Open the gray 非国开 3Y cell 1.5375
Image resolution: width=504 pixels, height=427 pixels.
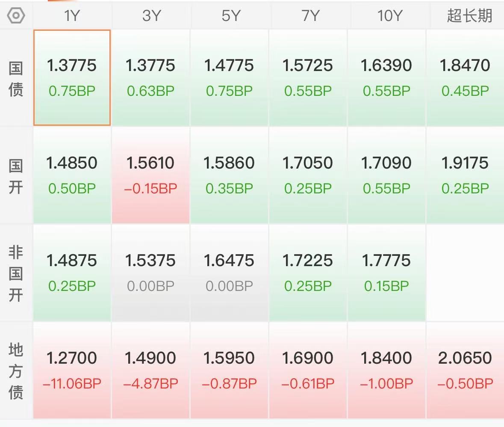(151, 273)
